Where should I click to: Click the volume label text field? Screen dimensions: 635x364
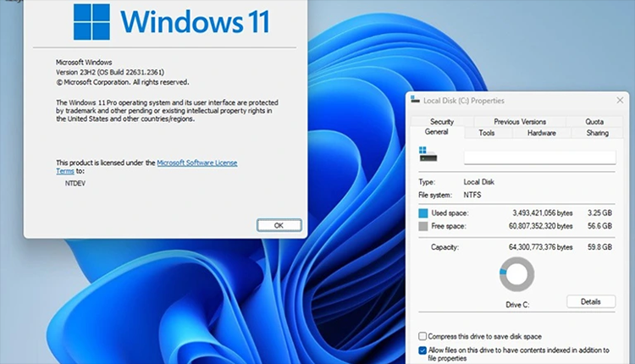pos(539,157)
